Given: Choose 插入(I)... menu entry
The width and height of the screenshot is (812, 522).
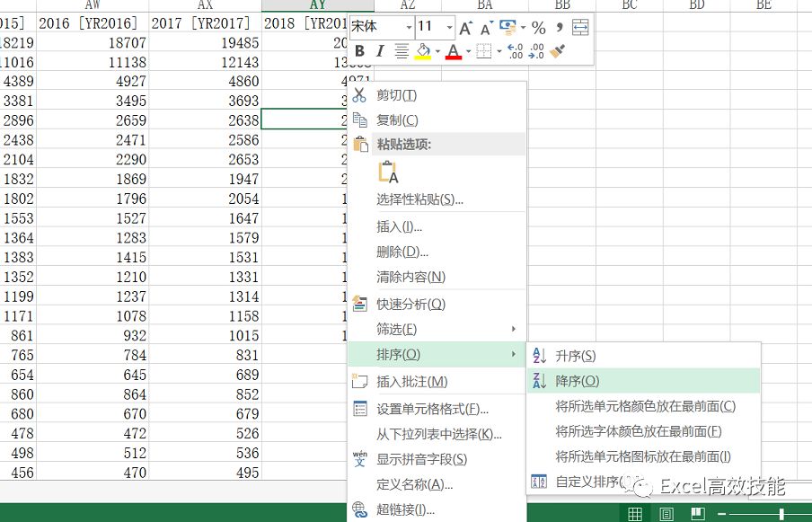Looking at the screenshot, I should (x=437, y=226).
